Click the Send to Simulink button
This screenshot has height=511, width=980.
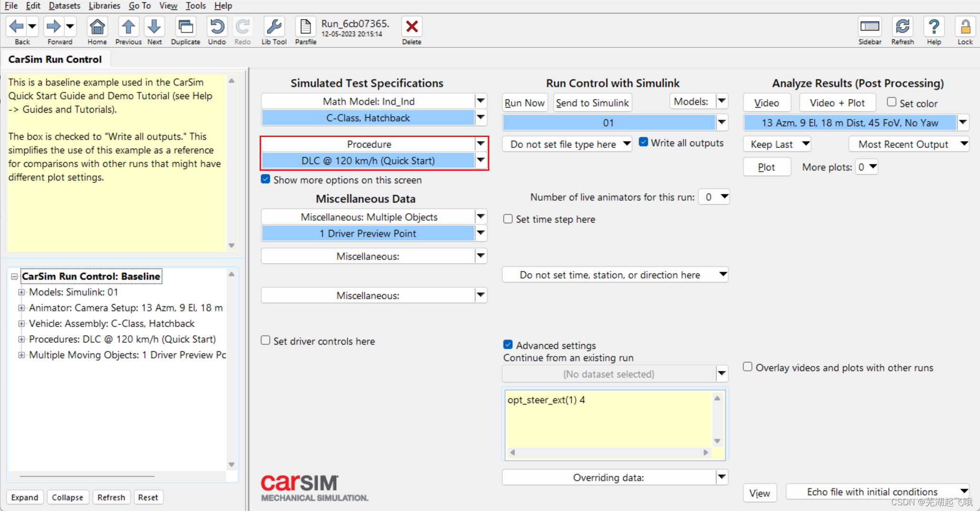592,102
